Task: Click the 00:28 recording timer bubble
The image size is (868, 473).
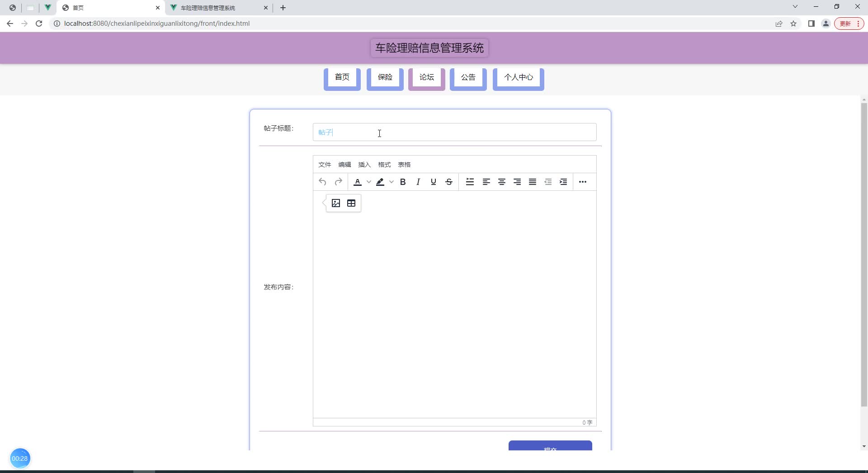Action: [x=20, y=459]
